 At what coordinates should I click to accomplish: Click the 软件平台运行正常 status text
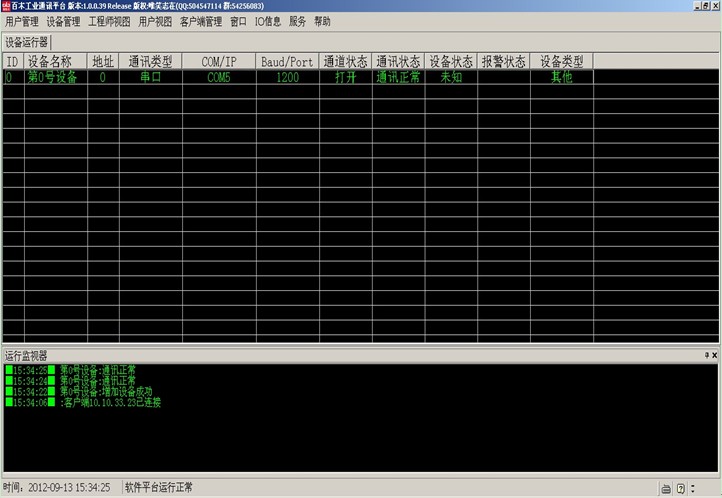tap(159, 487)
